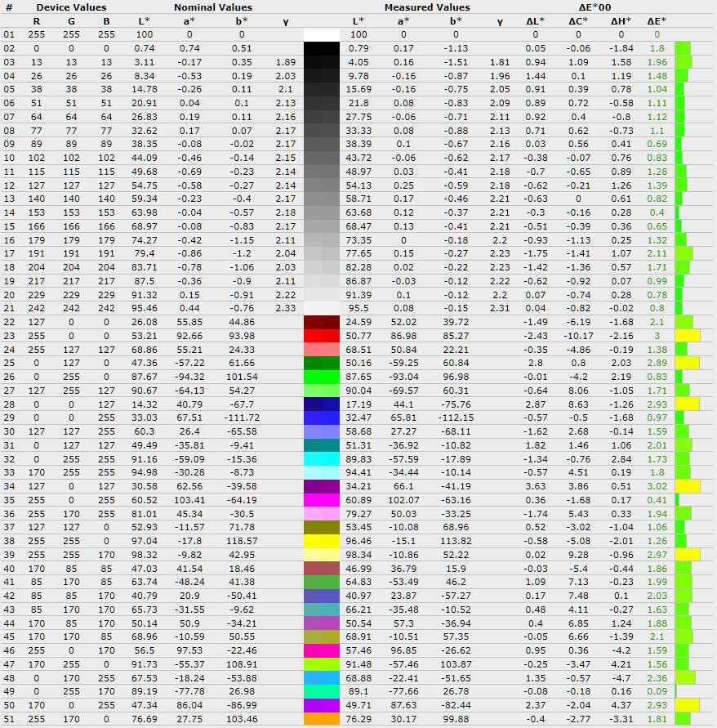Click the yellow ΔE bar in row 34
This screenshot has height=728, width=717.
pyautogui.click(x=688, y=486)
